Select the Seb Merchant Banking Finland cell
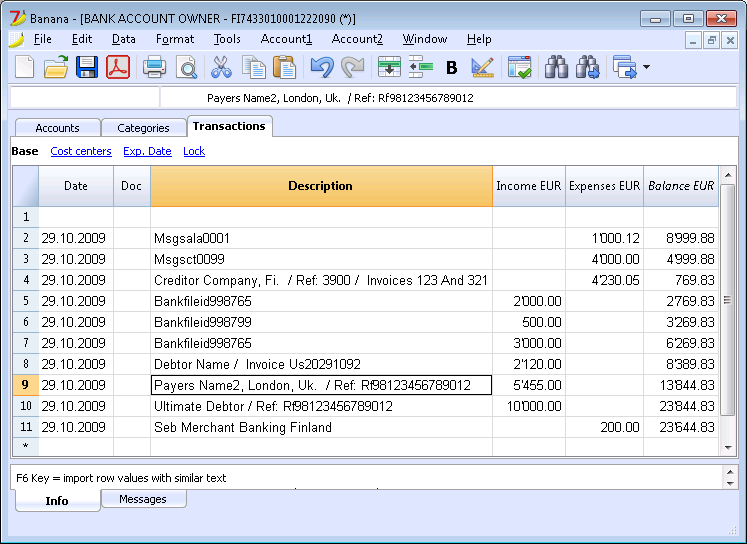 [x=321, y=427]
